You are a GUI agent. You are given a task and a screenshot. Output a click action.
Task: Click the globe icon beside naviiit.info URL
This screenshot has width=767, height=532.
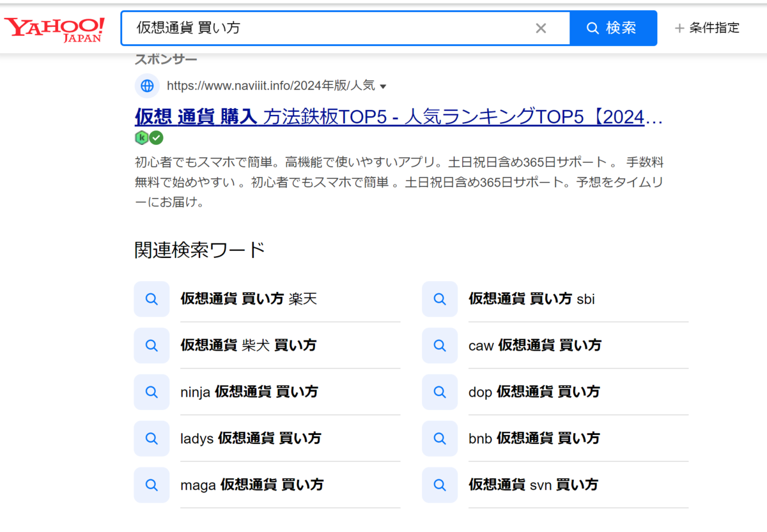147,86
